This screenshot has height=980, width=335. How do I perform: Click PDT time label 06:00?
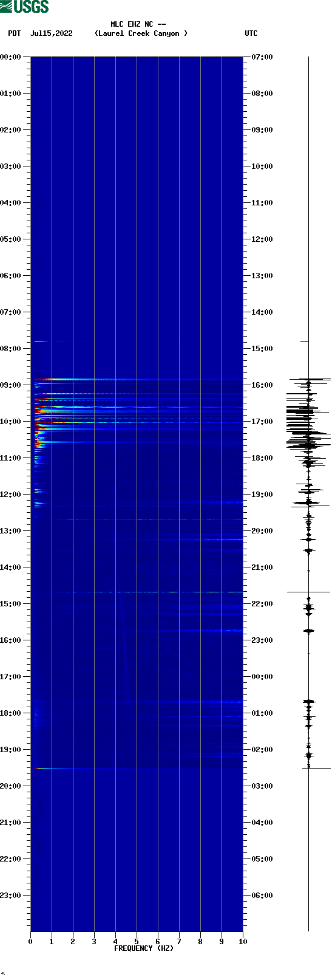(10, 276)
